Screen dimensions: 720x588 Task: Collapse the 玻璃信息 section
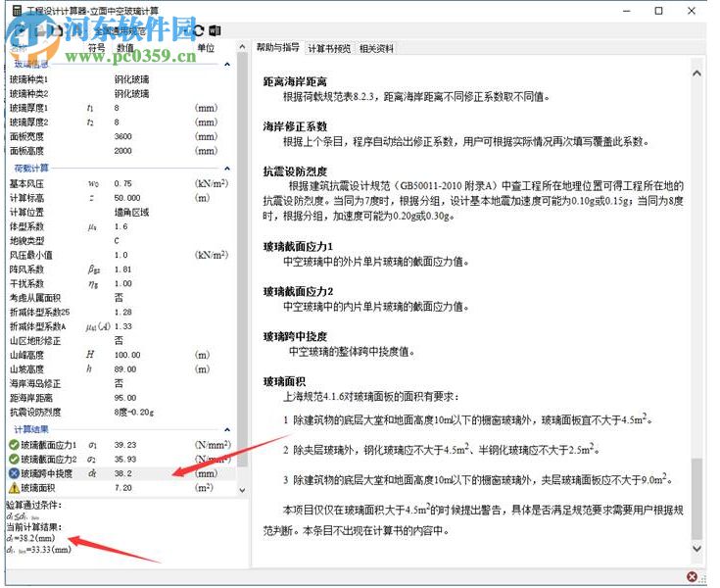pyautogui.click(x=227, y=65)
